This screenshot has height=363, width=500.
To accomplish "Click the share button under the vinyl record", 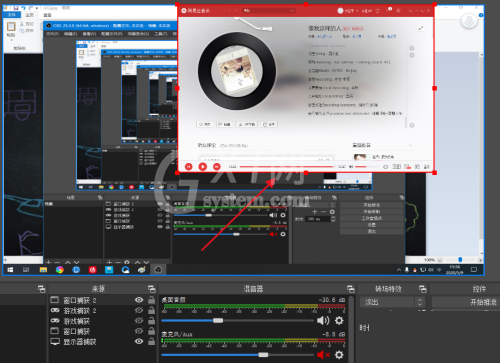I will pos(269,124).
